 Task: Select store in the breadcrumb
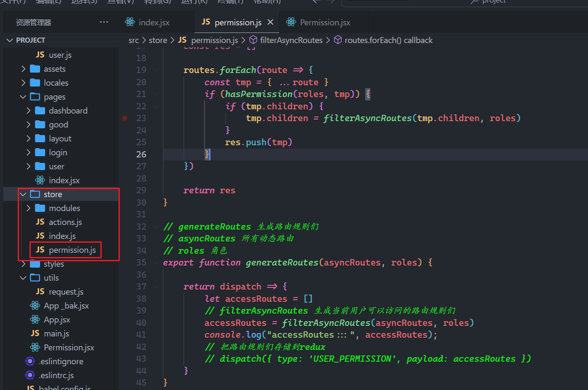158,40
